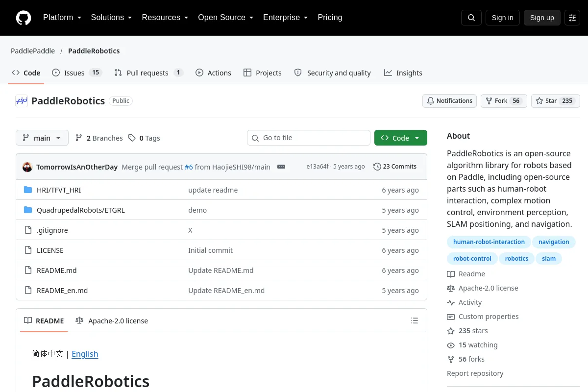Open Apache-2.0 license link in About sidebar

click(483, 288)
